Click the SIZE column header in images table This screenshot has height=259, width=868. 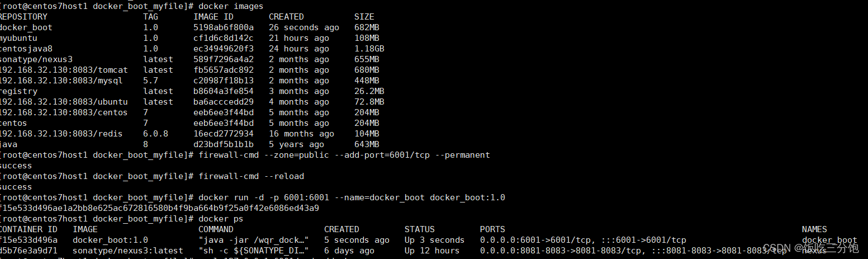(364, 17)
